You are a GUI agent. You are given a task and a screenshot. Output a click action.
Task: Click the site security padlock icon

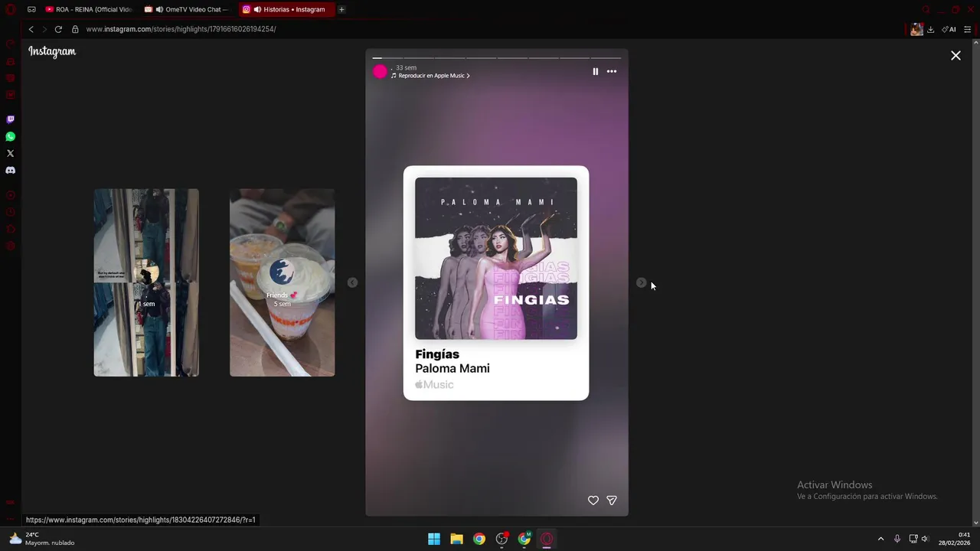pyautogui.click(x=75, y=29)
